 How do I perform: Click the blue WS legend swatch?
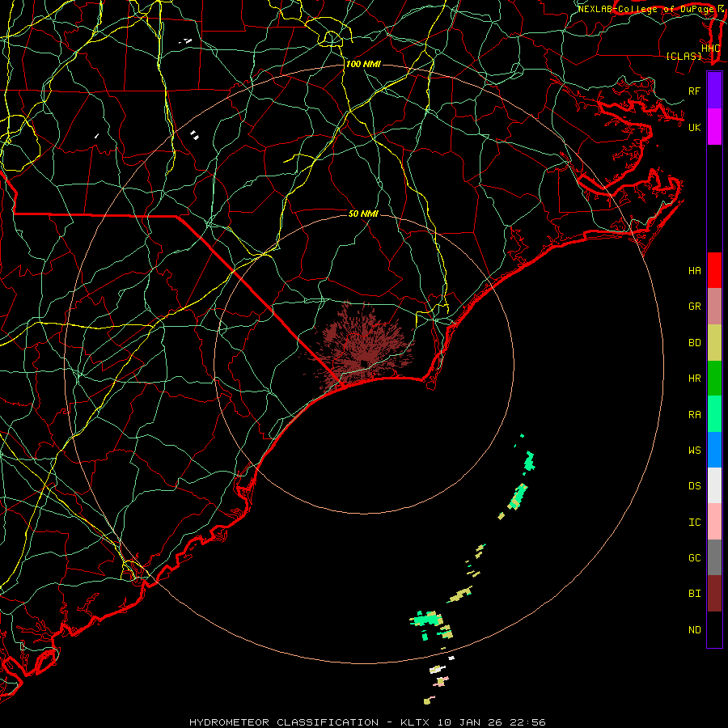(714, 450)
